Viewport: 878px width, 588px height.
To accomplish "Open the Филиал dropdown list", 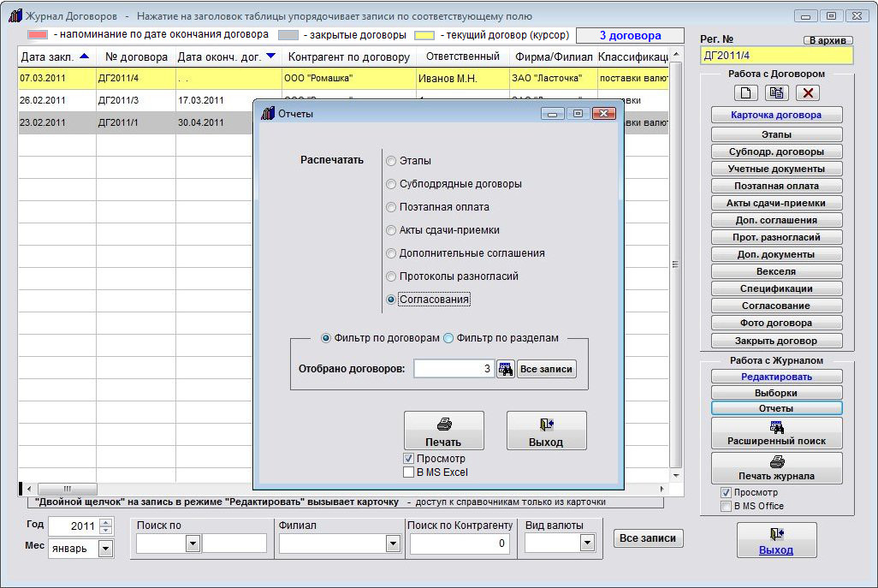I will tap(392, 543).
